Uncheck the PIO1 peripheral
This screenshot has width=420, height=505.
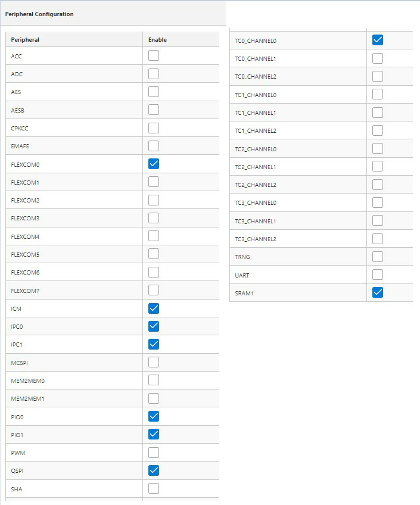(154, 434)
